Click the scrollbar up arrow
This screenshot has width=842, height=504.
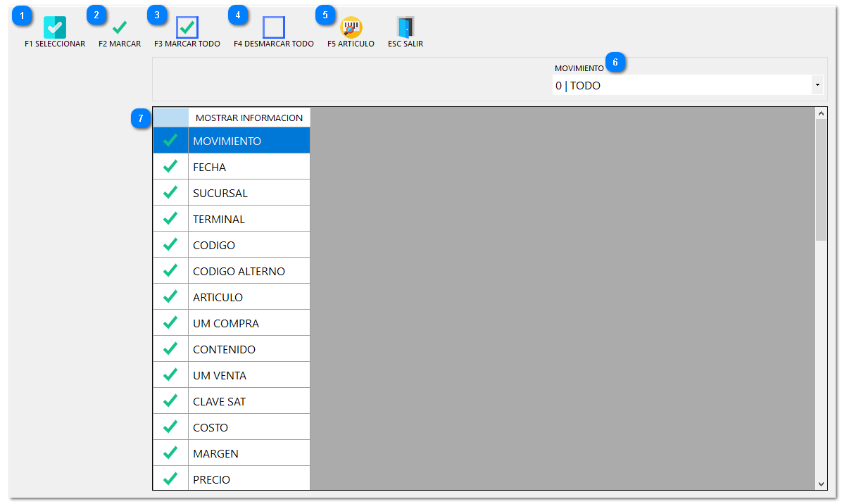pyautogui.click(x=821, y=113)
